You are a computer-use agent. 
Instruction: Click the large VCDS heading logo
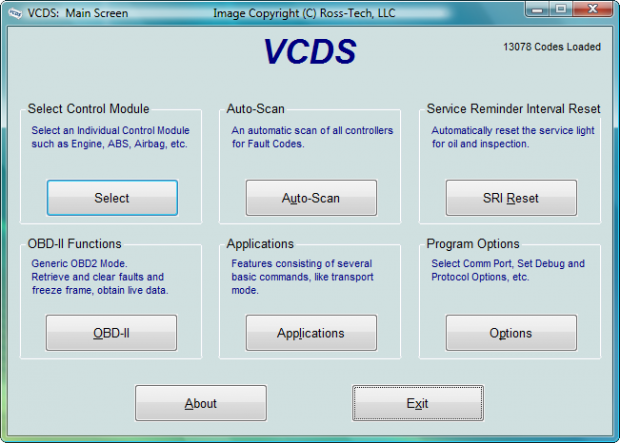(310, 52)
